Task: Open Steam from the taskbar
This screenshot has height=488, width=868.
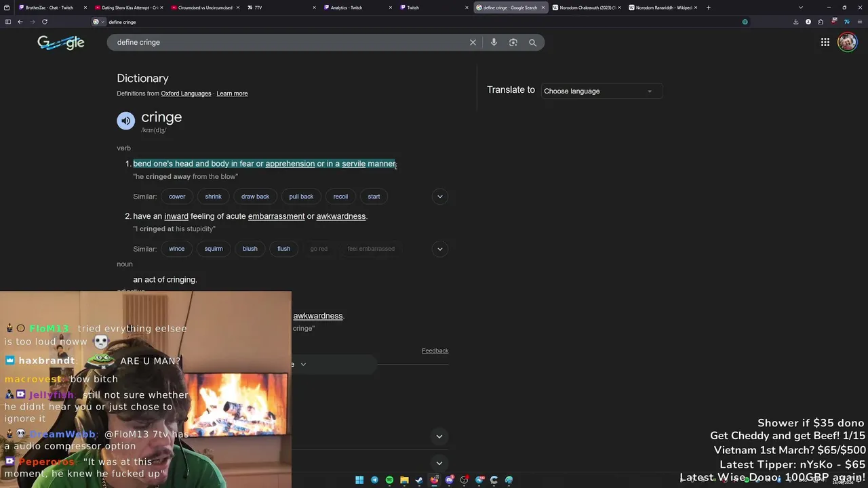Action: tap(419, 480)
